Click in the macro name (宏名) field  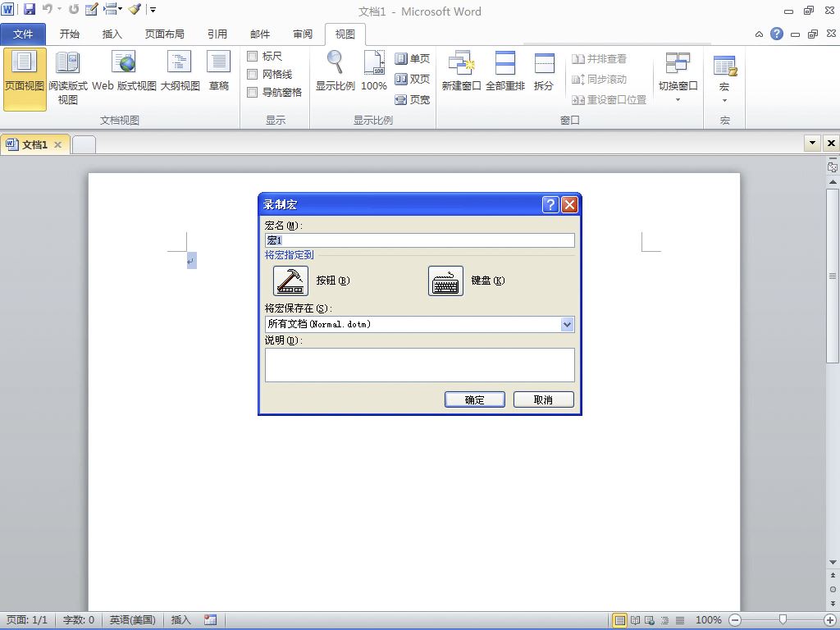point(419,240)
